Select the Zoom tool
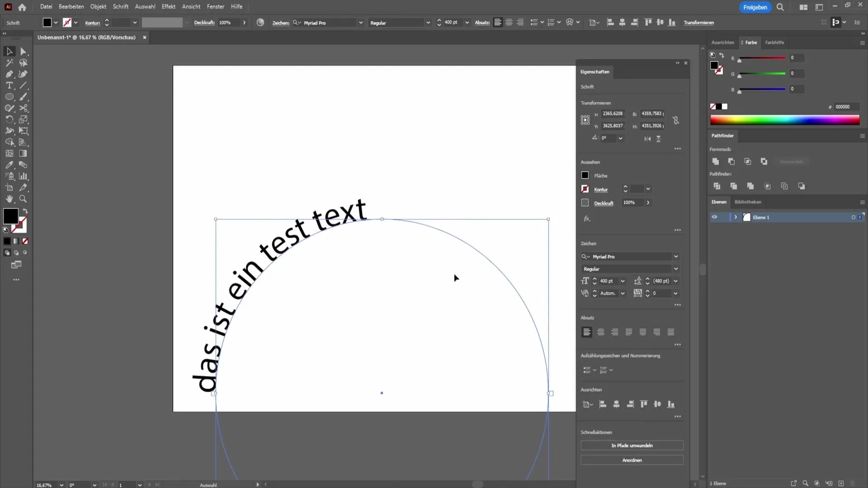Screen dimensions: 868x488 [x=24, y=199]
